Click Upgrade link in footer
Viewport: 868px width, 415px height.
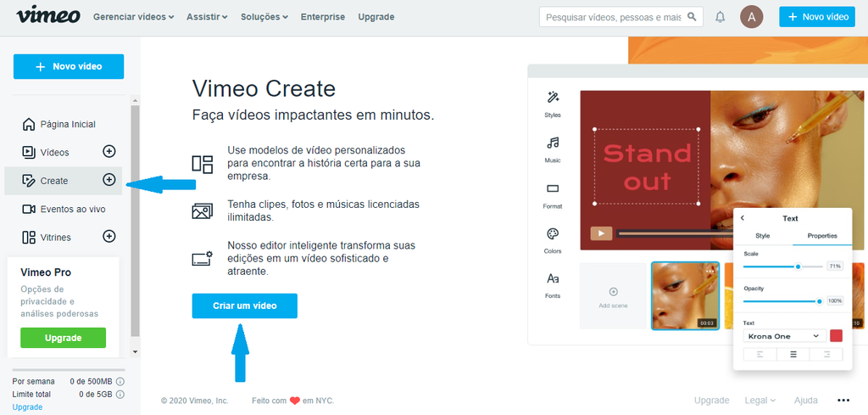point(711,400)
